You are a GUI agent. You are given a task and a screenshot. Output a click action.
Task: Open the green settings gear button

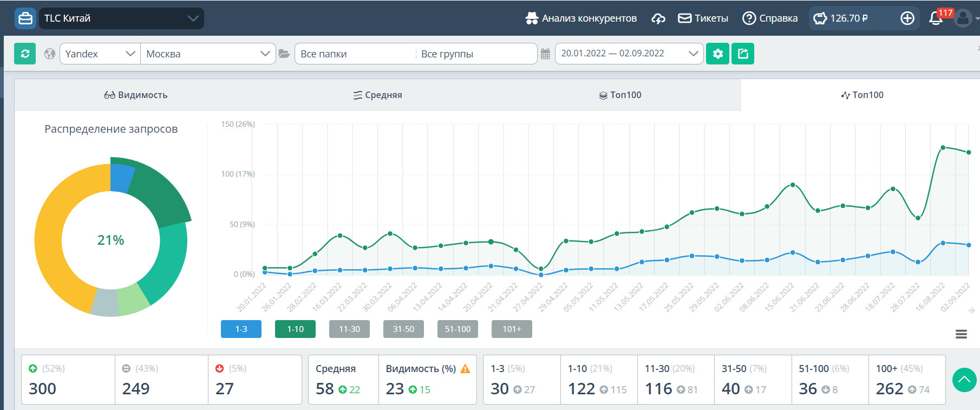tap(717, 54)
